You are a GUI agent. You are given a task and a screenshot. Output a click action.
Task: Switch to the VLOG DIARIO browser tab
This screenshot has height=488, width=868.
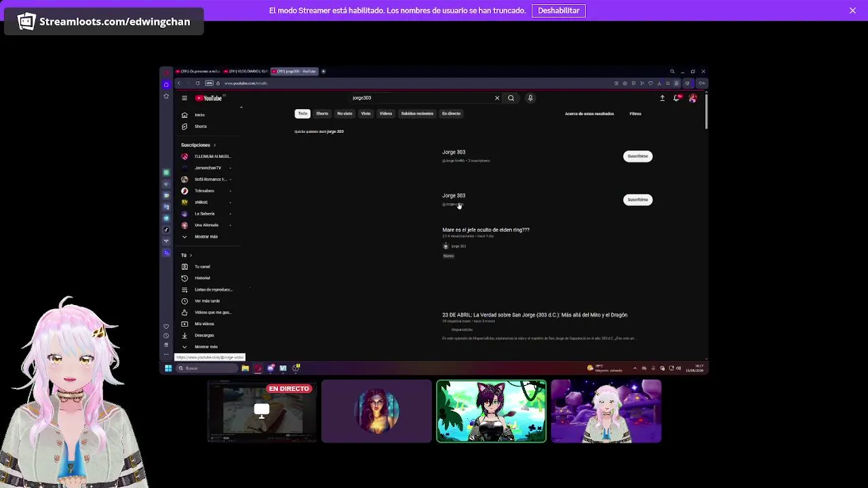(245, 71)
